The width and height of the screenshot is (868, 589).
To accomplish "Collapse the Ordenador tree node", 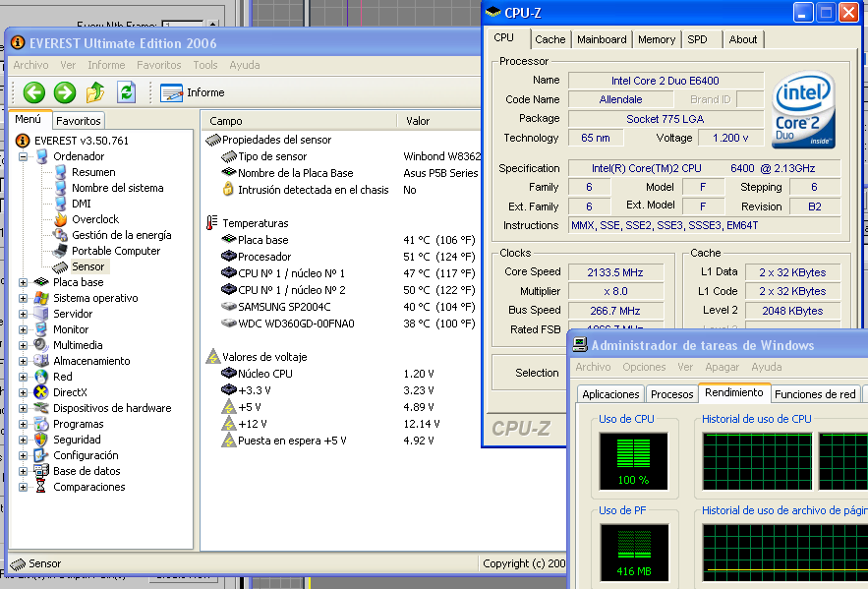I will click(x=23, y=156).
